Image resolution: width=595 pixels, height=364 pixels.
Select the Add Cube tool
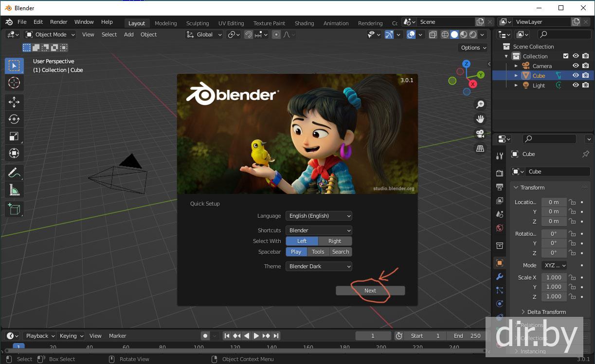coord(14,209)
